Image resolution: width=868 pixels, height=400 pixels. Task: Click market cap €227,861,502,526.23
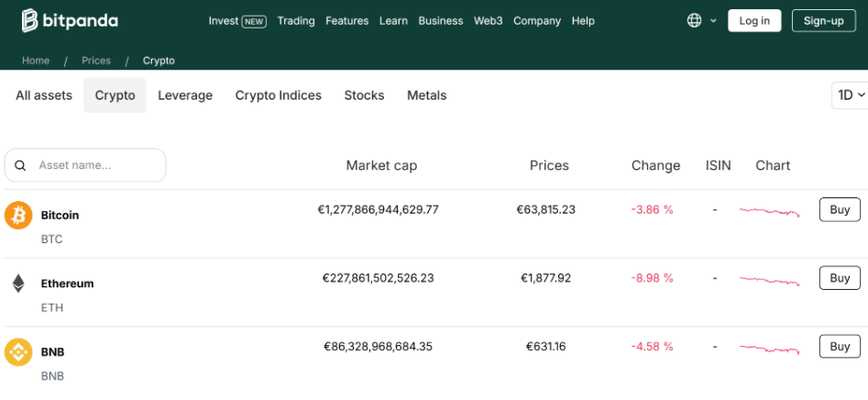[x=379, y=278]
